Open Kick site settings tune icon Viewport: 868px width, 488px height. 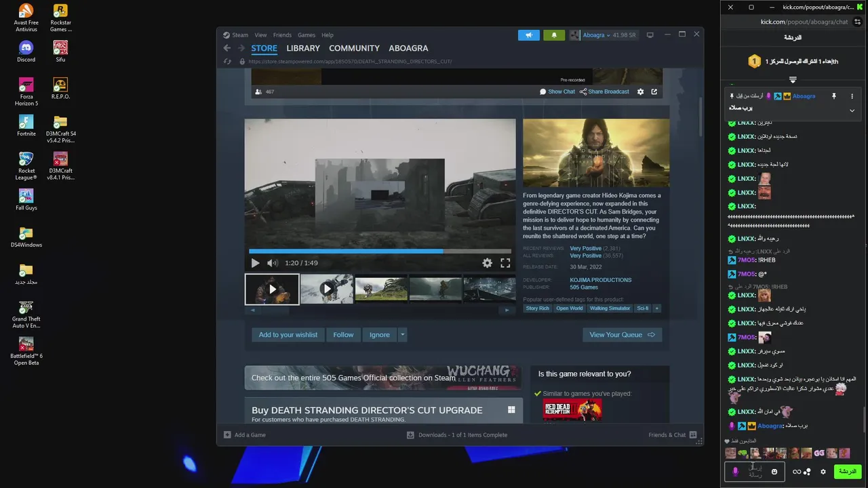click(x=858, y=22)
